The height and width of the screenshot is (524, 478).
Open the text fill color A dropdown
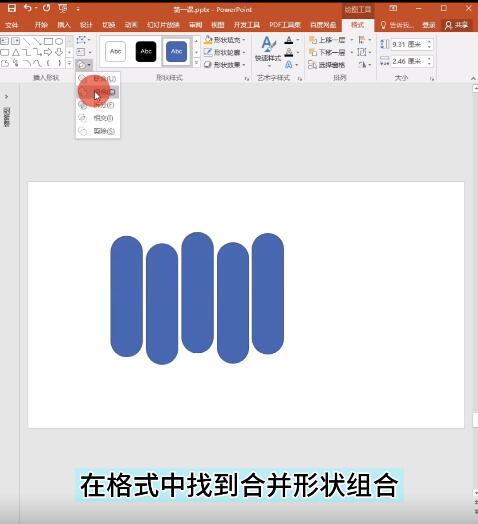click(x=292, y=40)
